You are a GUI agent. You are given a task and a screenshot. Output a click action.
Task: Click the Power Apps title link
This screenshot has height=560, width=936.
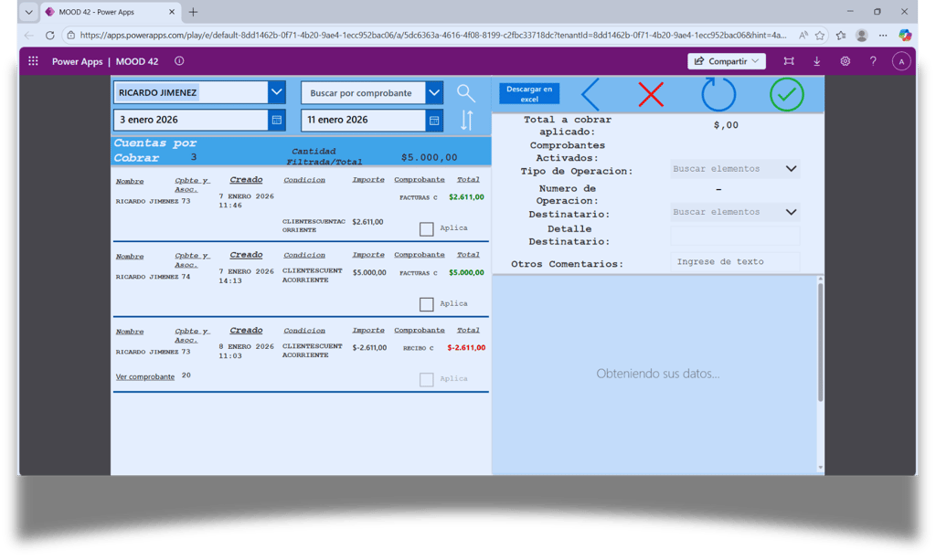(77, 61)
